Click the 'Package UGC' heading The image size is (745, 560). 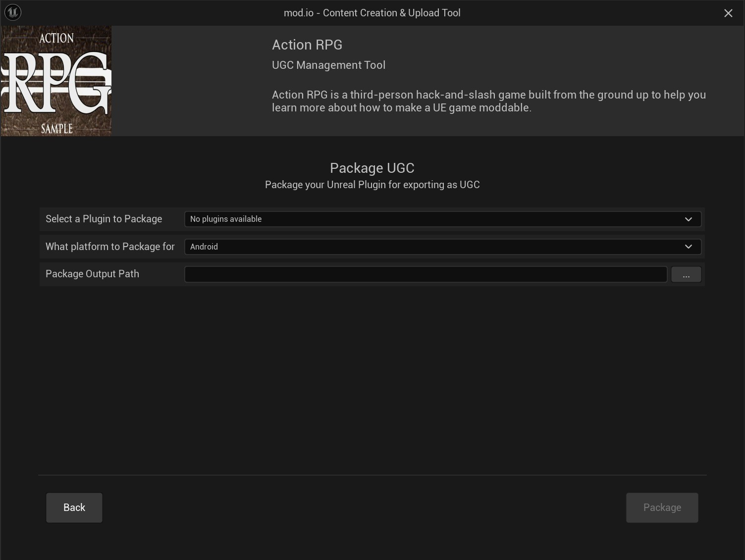pyautogui.click(x=372, y=168)
